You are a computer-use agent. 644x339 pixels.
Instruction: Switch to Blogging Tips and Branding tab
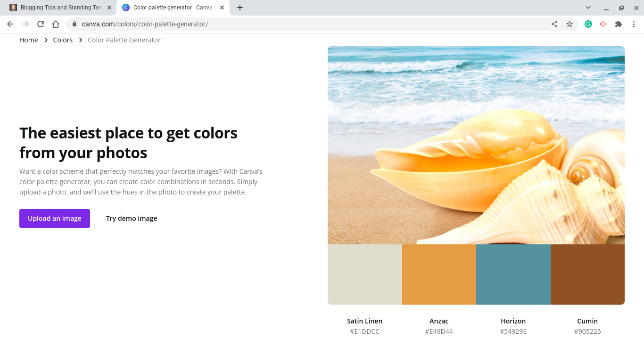(x=60, y=8)
